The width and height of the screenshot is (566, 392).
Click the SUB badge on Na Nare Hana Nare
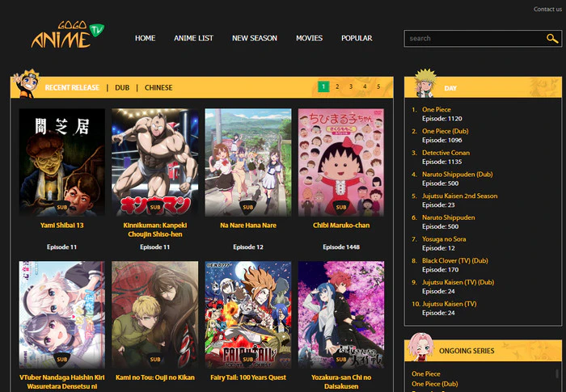(x=248, y=207)
